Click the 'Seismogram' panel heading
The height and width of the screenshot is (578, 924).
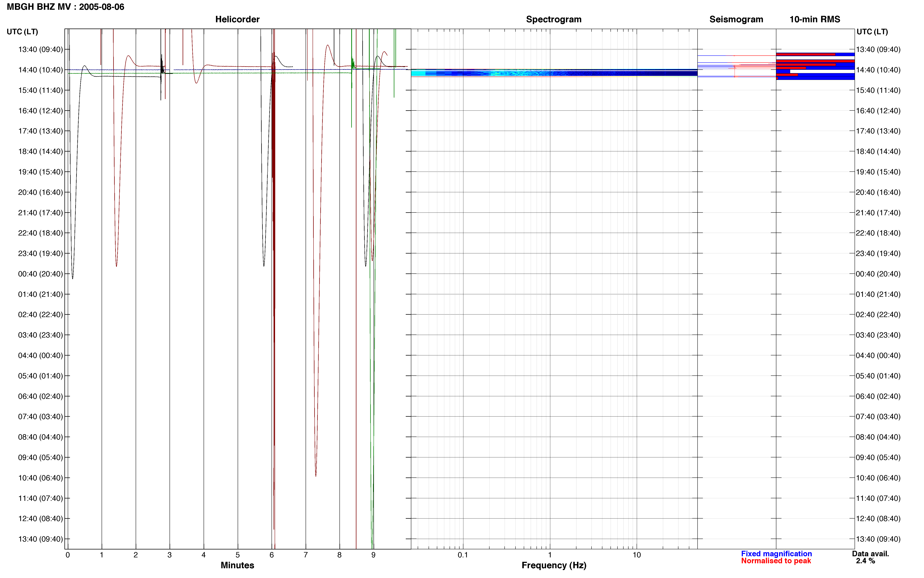736,19
